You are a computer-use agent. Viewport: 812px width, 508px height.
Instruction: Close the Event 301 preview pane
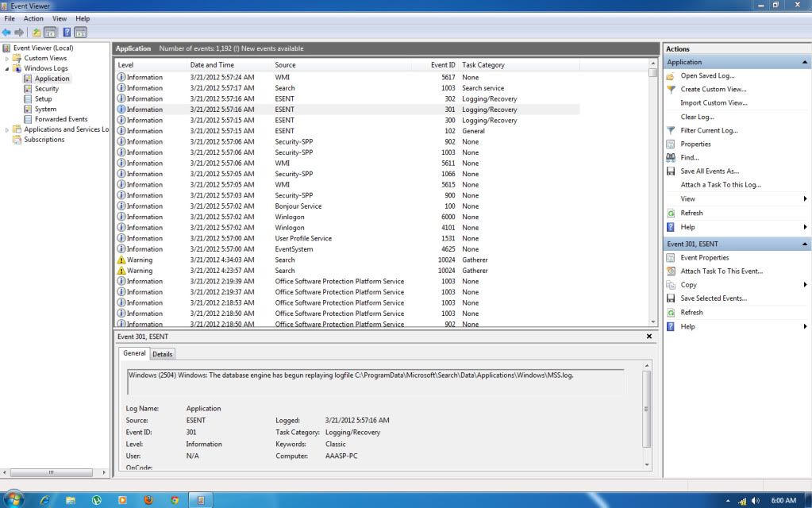[x=648, y=337]
